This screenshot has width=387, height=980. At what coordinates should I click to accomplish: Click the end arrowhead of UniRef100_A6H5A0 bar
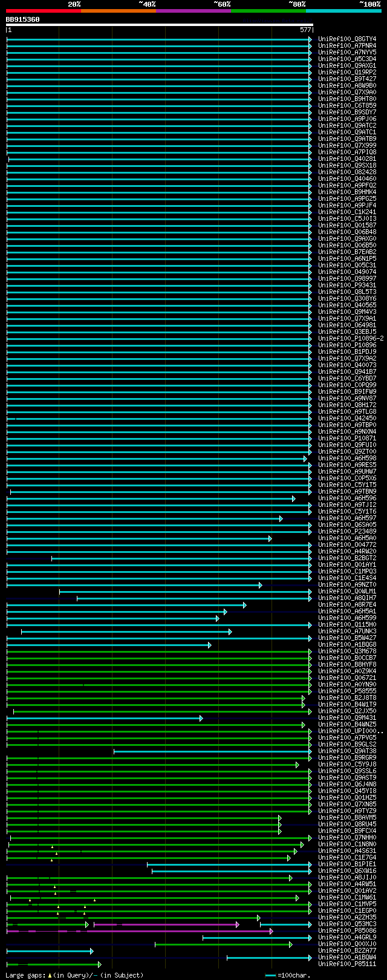[270, 538]
